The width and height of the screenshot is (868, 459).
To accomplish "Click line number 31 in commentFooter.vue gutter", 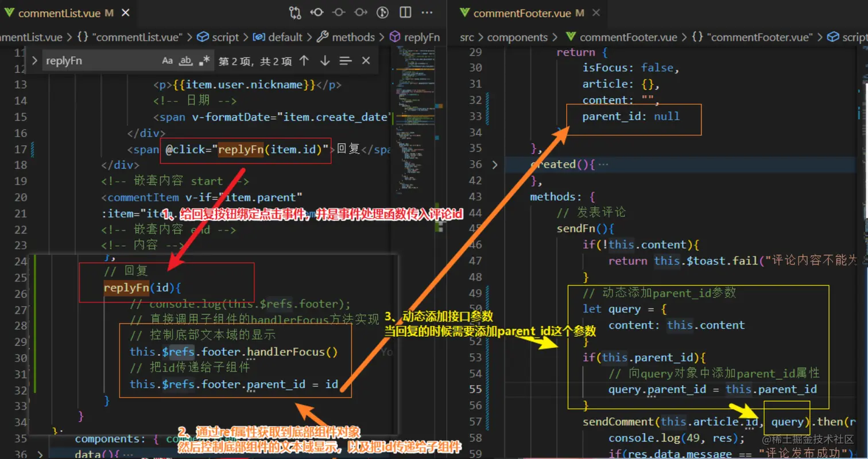I will coord(475,84).
